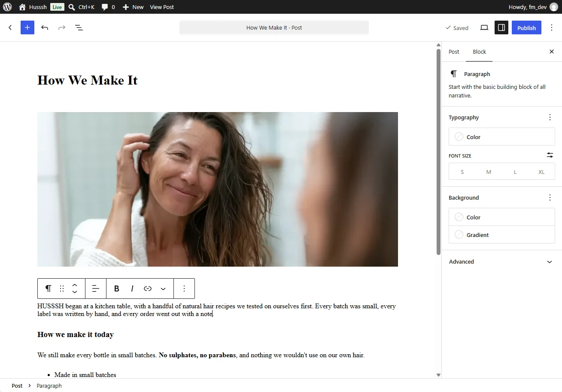Open the editor Options menu

coord(552,27)
